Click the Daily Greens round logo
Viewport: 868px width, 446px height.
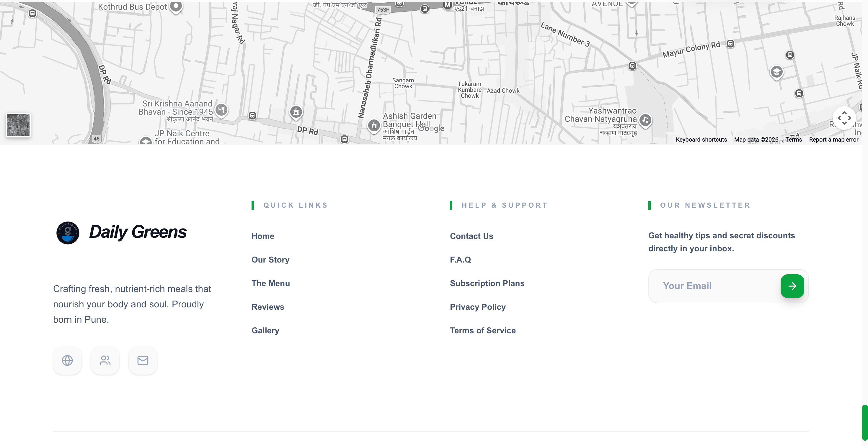click(x=68, y=233)
